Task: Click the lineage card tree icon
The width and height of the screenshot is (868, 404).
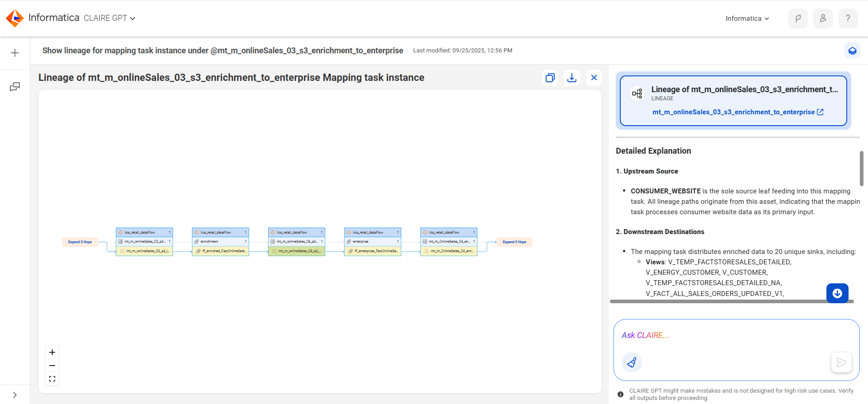Action: (x=637, y=94)
